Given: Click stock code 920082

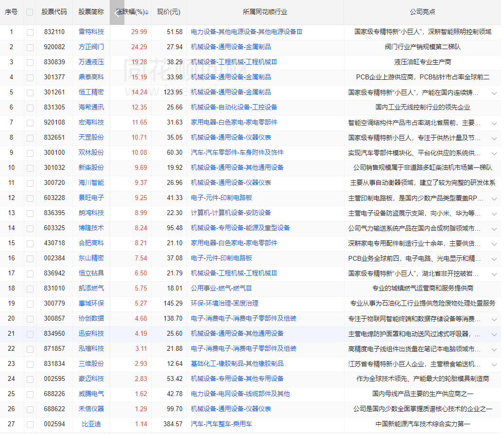Looking at the screenshot, I should pyautogui.click(x=54, y=47).
